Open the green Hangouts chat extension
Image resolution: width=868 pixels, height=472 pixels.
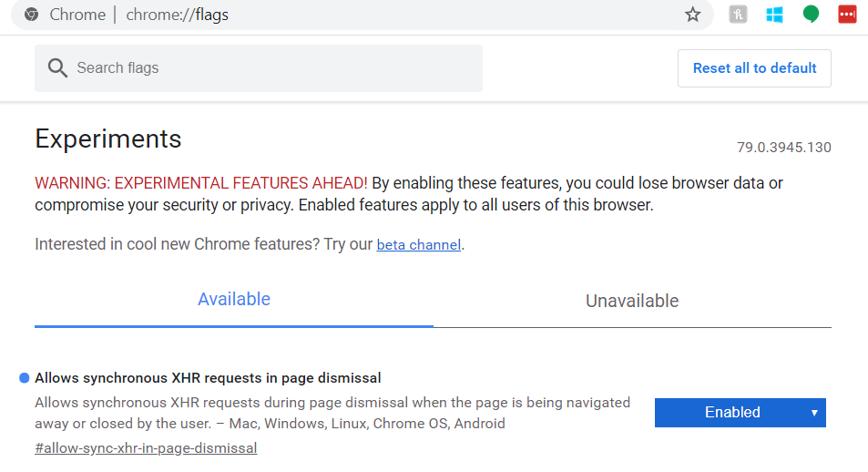pos(811,15)
